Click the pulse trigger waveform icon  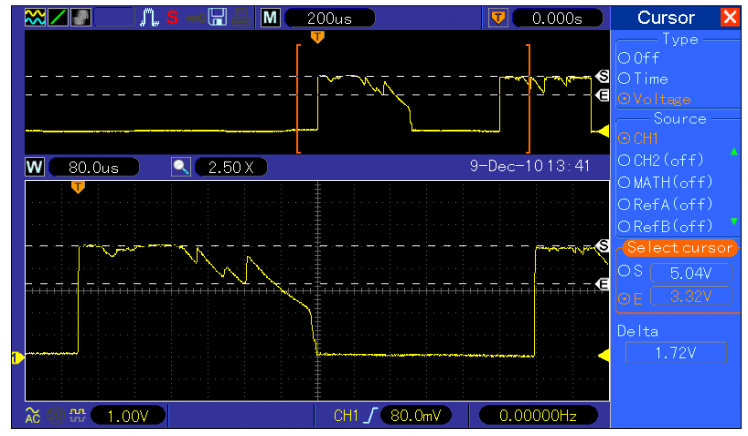tap(150, 17)
